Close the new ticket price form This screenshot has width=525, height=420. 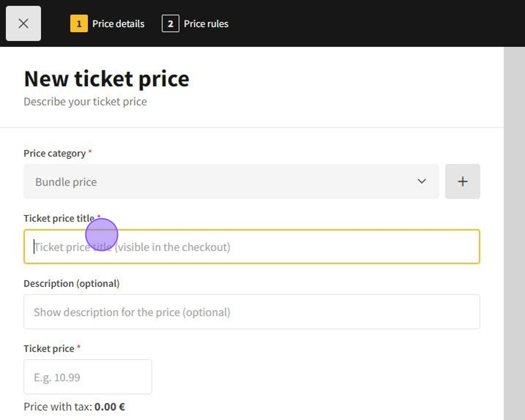pos(23,23)
